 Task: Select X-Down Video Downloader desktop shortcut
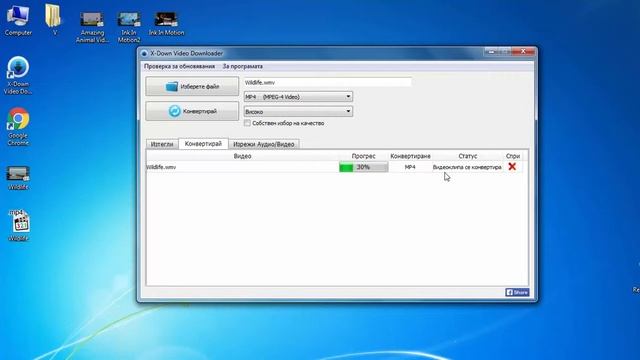click(x=18, y=76)
